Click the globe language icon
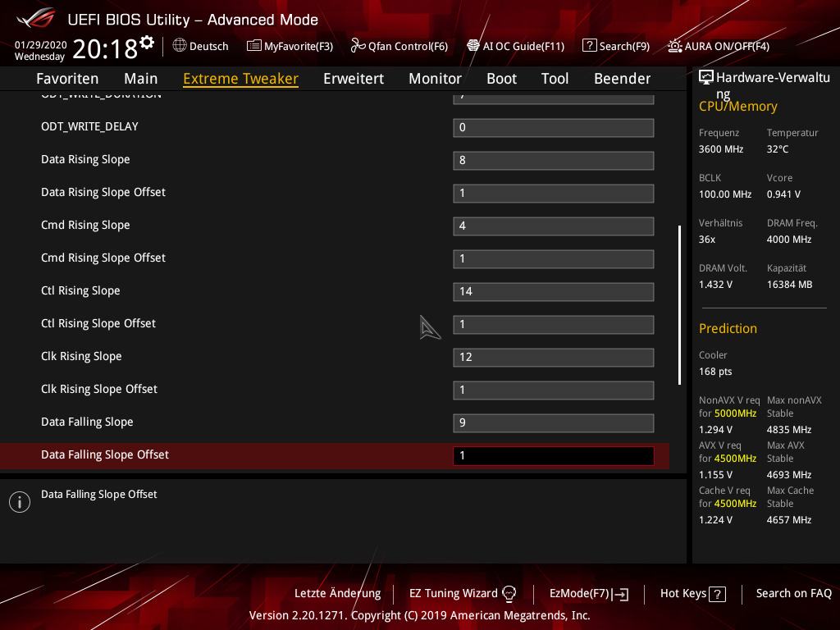 [x=180, y=46]
